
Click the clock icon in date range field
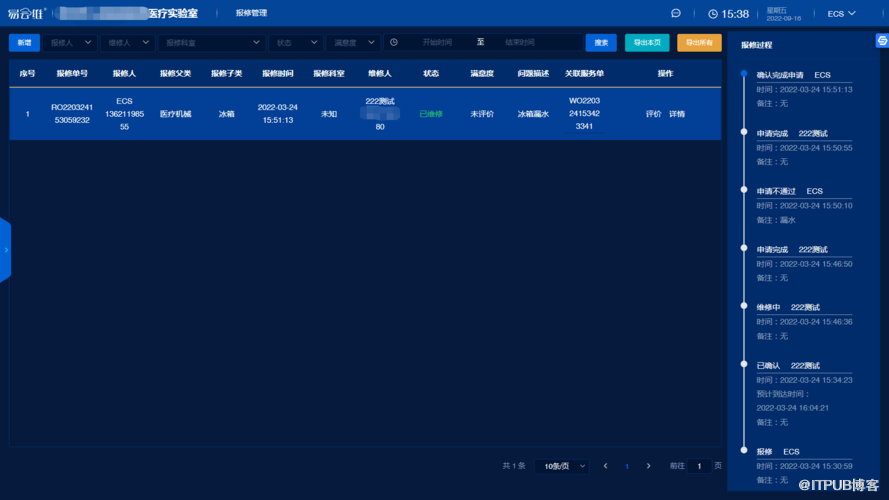click(394, 42)
